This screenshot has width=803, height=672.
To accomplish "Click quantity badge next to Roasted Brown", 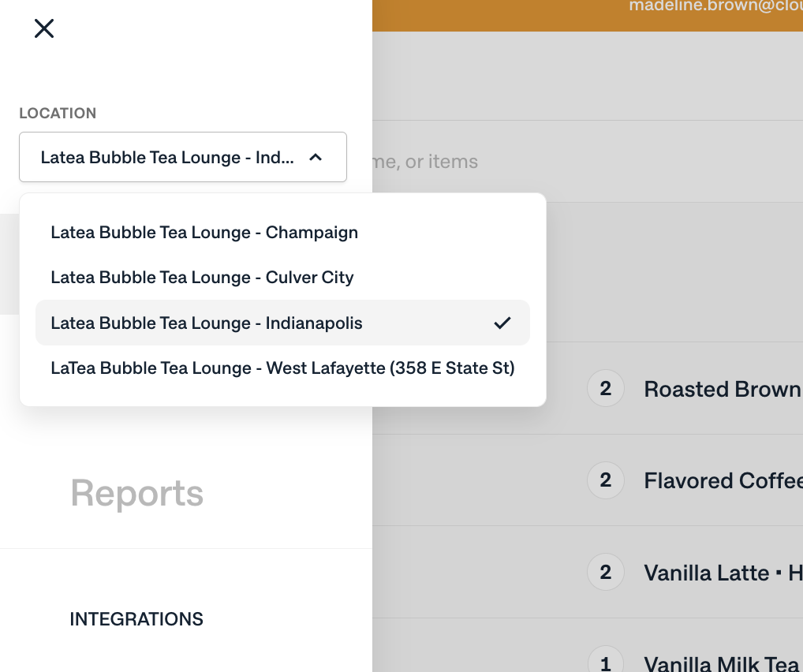I will (605, 388).
